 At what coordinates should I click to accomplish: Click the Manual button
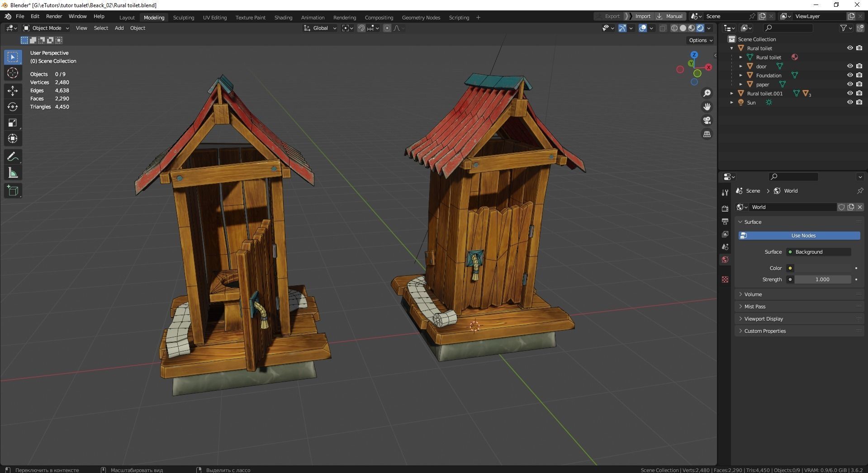(669, 16)
